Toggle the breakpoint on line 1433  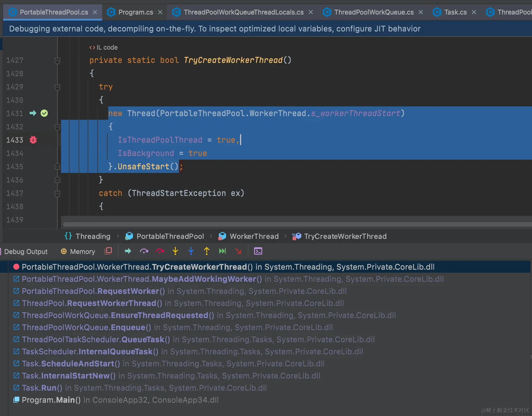coord(33,140)
